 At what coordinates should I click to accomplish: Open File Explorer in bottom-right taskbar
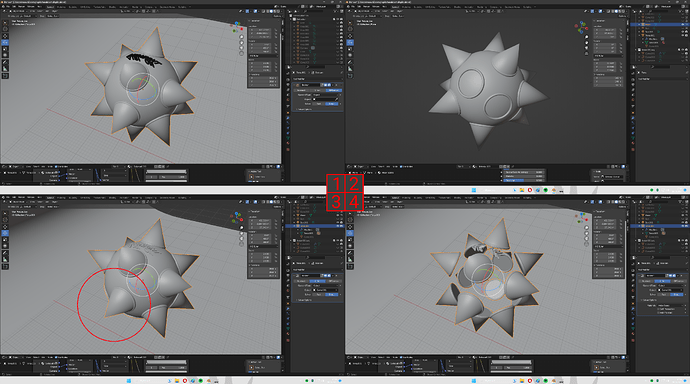point(522,381)
